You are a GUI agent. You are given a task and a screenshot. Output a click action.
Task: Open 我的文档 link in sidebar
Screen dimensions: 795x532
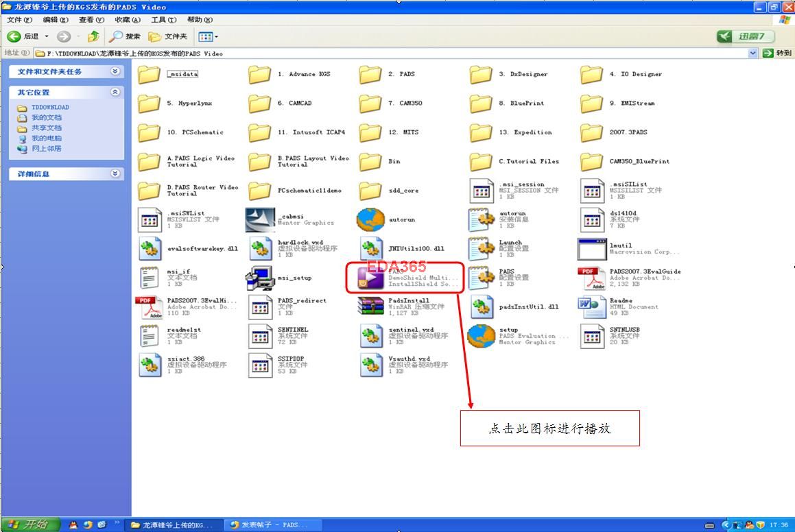click(x=40, y=117)
